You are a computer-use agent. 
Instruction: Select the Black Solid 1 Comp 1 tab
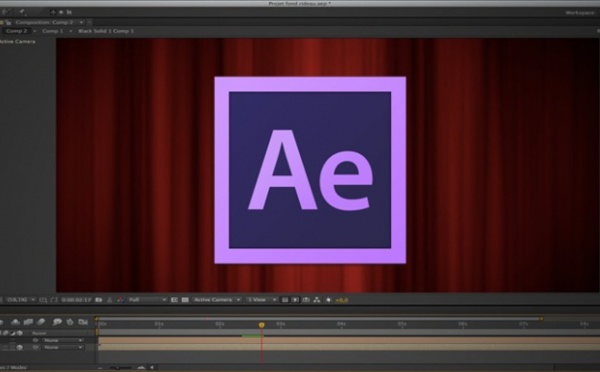click(106, 31)
